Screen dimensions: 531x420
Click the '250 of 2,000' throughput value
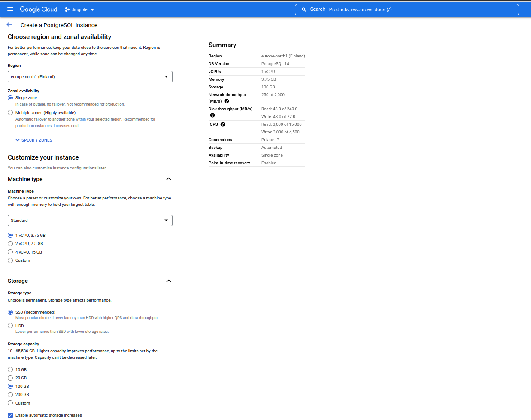click(273, 95)
